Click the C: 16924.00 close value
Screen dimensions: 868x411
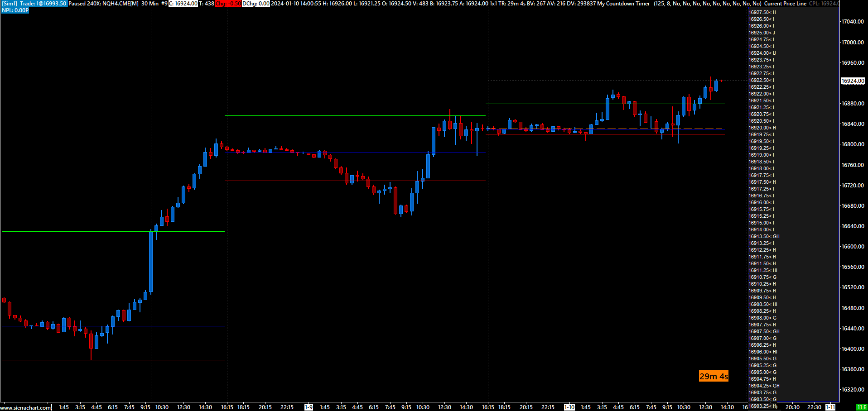click(x=183, y=4)
